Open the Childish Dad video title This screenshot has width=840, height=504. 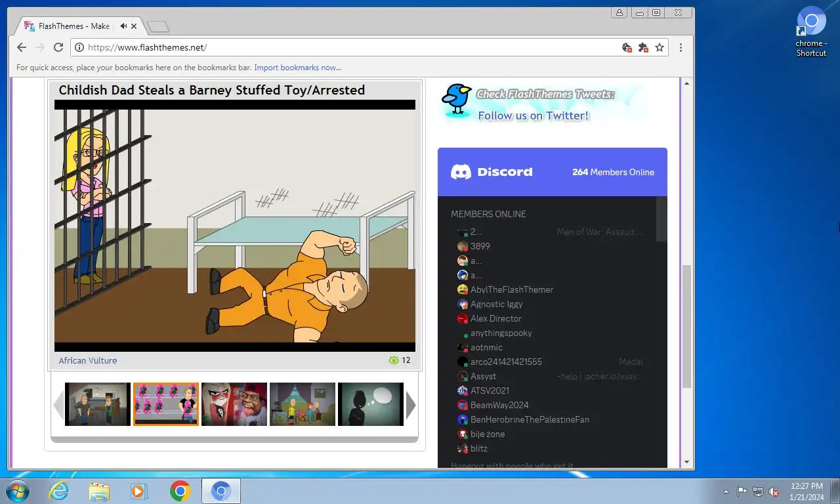[211, 90]
